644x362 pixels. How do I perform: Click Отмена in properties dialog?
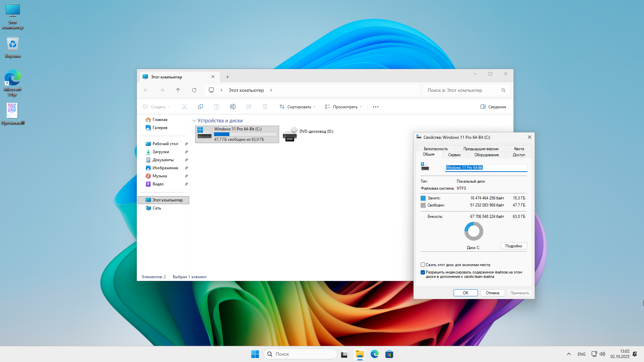492,293
